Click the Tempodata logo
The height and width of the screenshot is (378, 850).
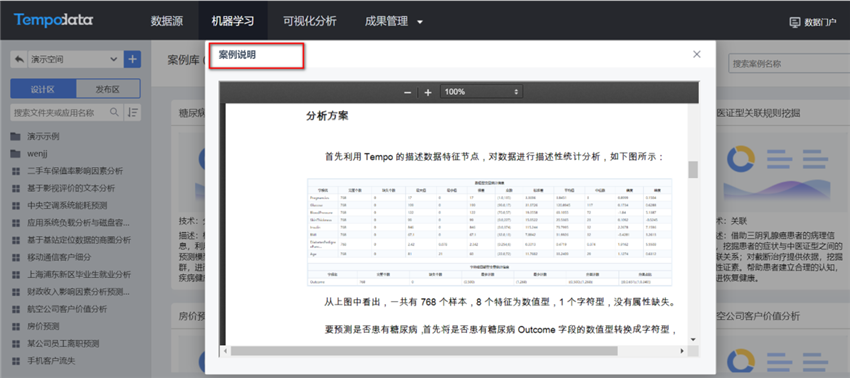click(54, 21)
